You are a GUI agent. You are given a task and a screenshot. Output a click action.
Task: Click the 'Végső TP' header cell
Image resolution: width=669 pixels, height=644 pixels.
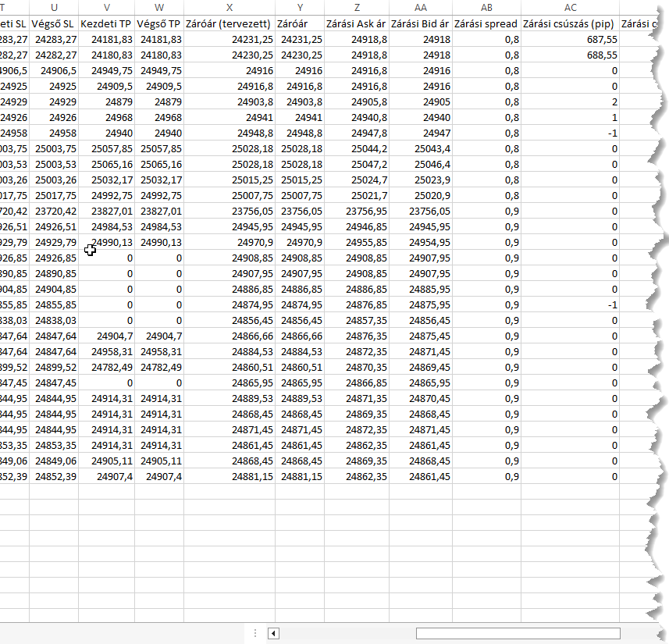[x=159, y=24]
